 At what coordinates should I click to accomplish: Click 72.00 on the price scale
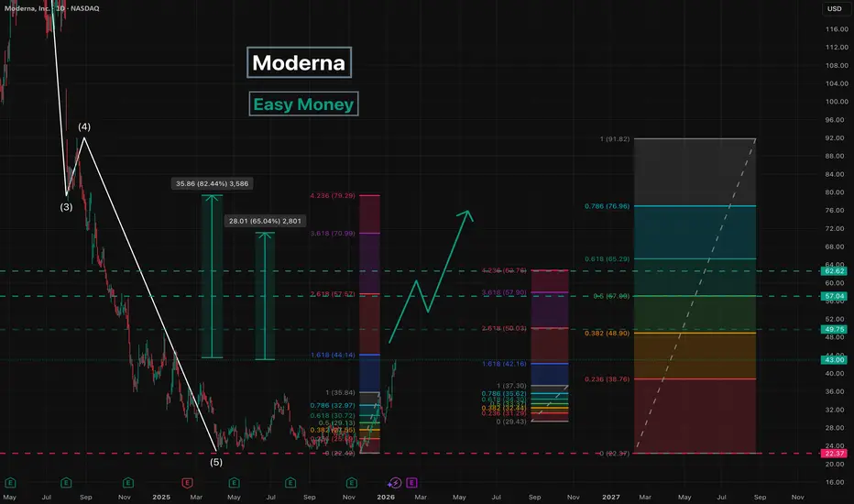pyautogui.click(x=837, y=229)
